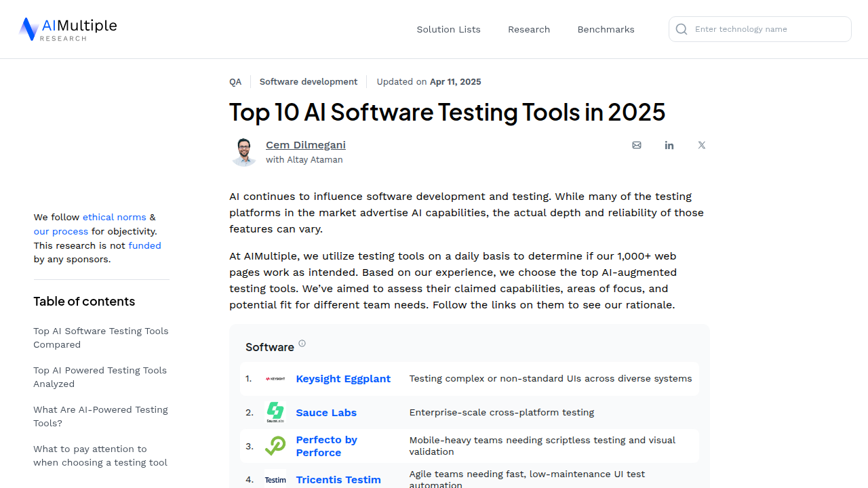Click Enterprise-scale cross-platform testing description

502,412
